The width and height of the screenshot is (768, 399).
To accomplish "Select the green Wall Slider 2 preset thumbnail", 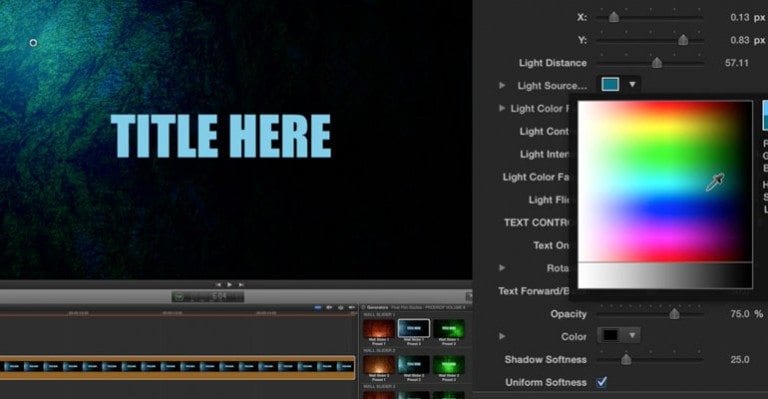I will click(x=449, y=367).
